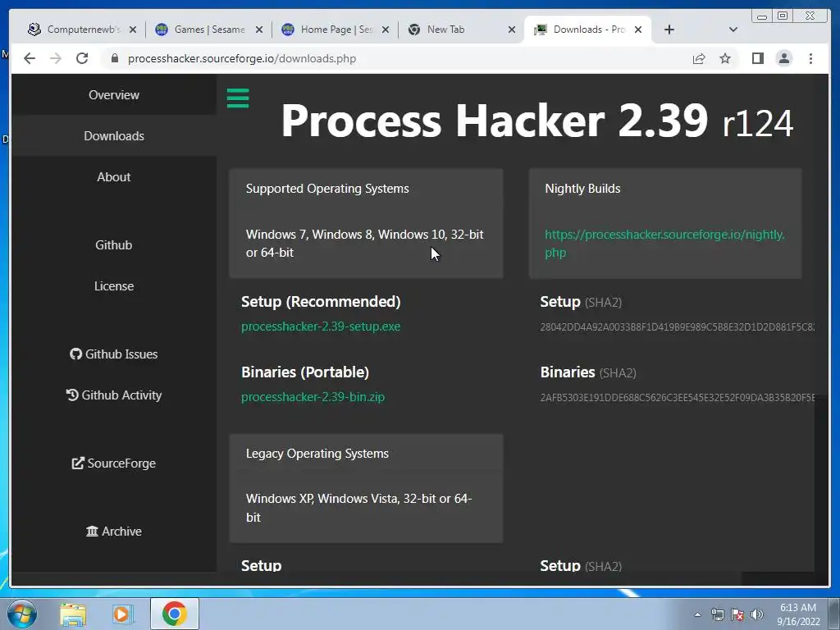840x630 pixels.
Task: Launch Windows Media Player from taskbar
Action: pos(123,614)
